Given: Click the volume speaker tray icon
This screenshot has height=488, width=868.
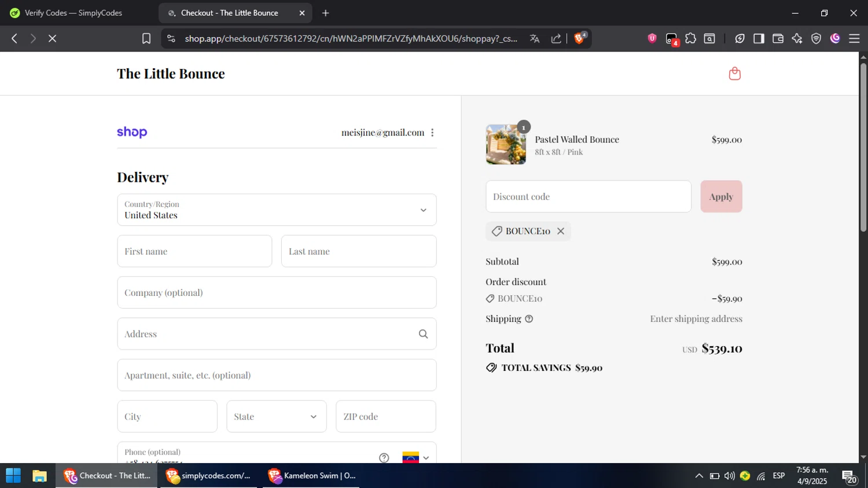Looking at the screenshot, I should (x=730, y=476).
